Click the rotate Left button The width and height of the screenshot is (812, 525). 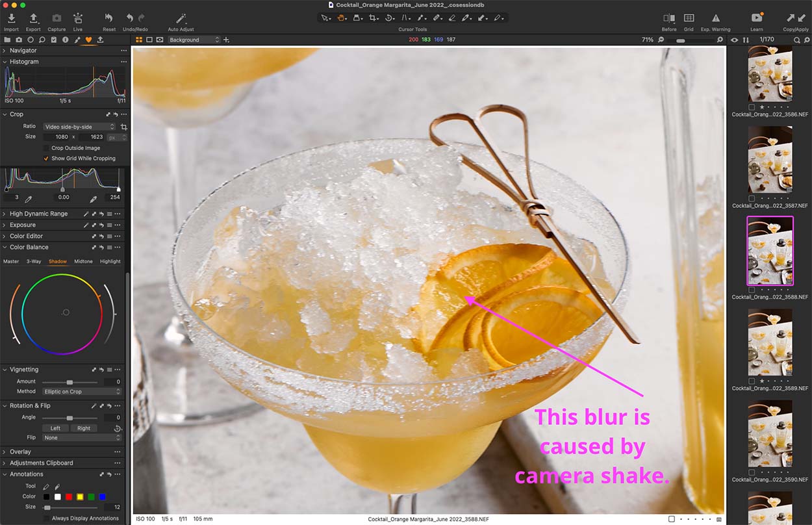(x=55, y=428)
